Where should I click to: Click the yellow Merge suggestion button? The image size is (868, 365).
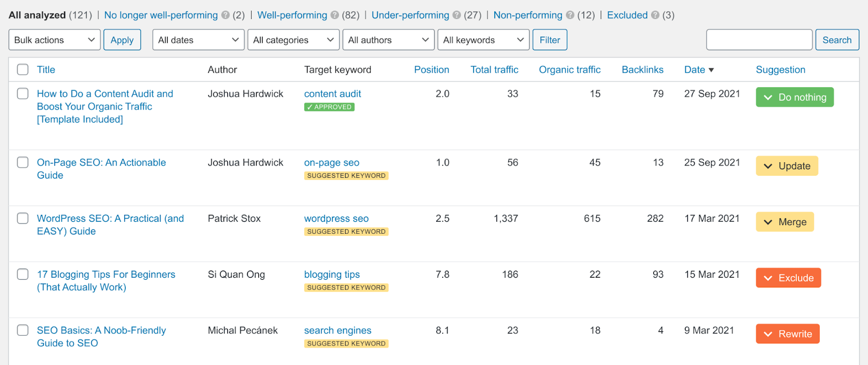tap(785, 222)
